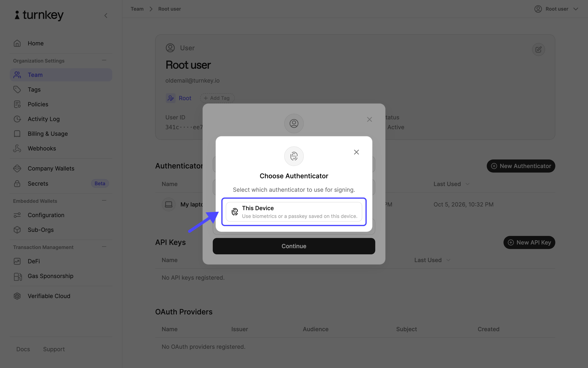
Task: Sort API Keys by Last Used
Action: (x=432, y=260)
